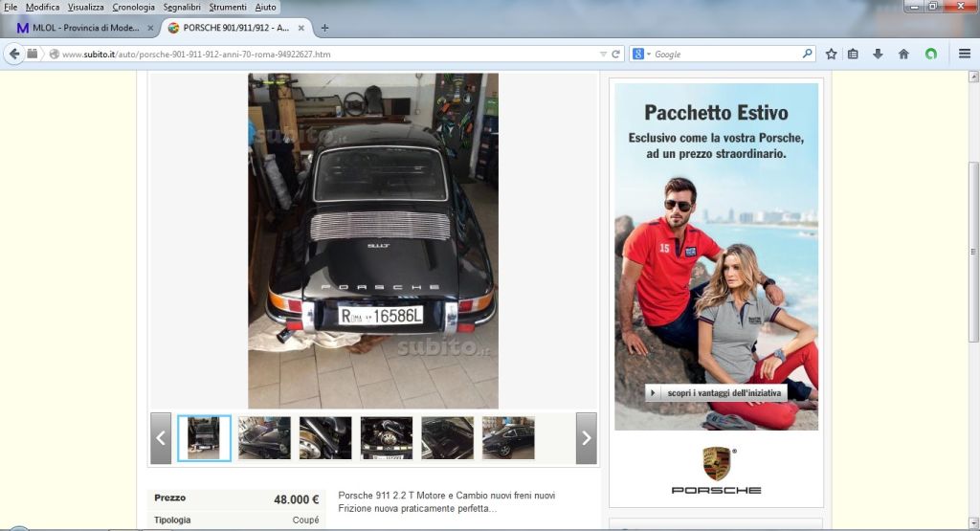
Task: Click the green circular toolbar icon
Action: click(x=931, y=54)
